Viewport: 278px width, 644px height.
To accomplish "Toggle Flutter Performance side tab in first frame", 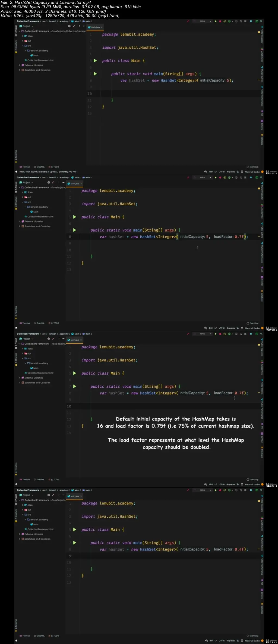I will coord(262,97).
